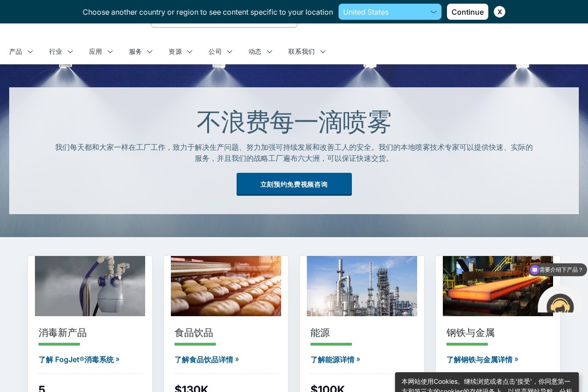Follow the 了解能源详情 link

pyautogui.click(x=335, y=359)
